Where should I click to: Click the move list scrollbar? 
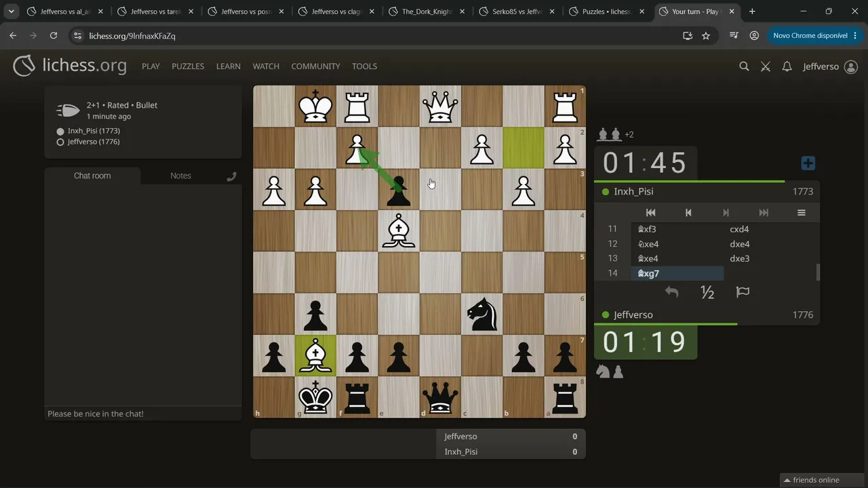coord(818,271)
